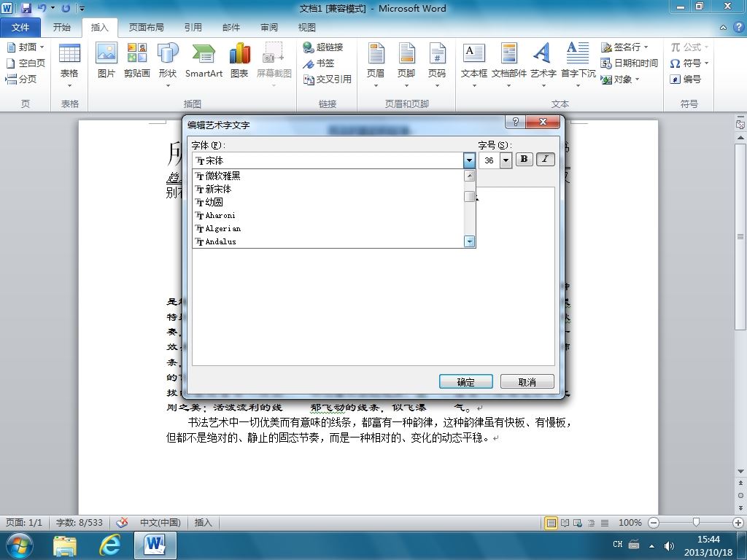The height and width of the screenshot is (560, 747).
Task: Open the Shapes (形状) gallery
Action: pos(168,66)
